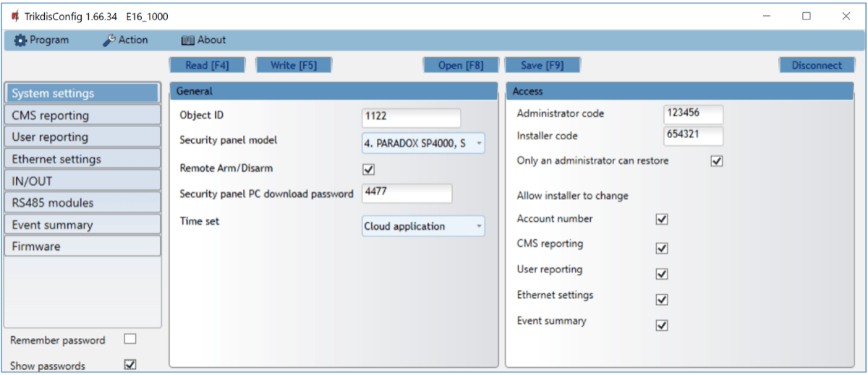
Task: Click the Read [F4] button
Action: point(207,65)
